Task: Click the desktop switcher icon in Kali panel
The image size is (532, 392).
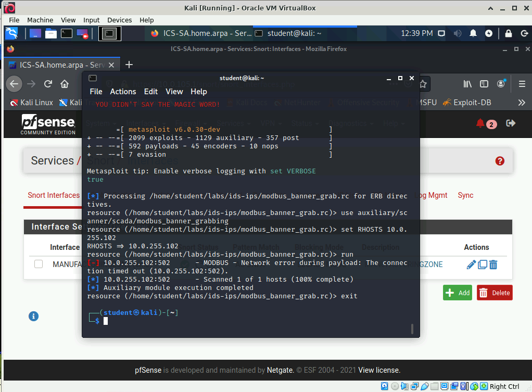Action: pyautogui.click(x=35, y=33)
